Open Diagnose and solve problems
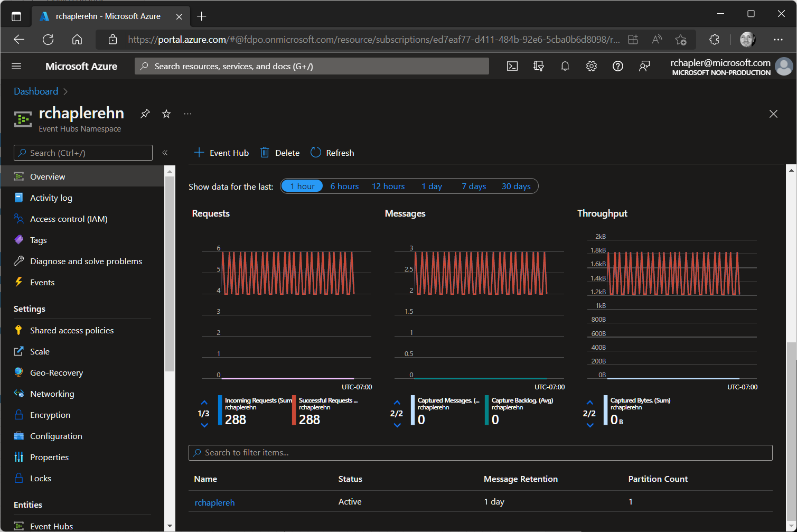 [x=86, y=260]
